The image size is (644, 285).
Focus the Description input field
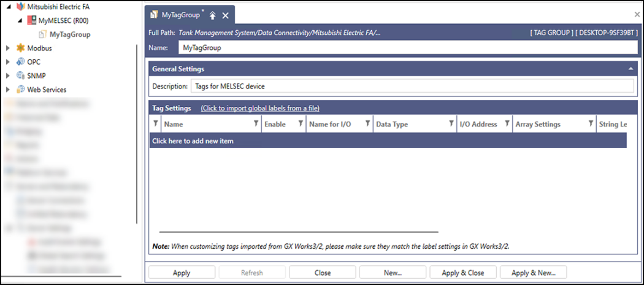coord(412,87)
